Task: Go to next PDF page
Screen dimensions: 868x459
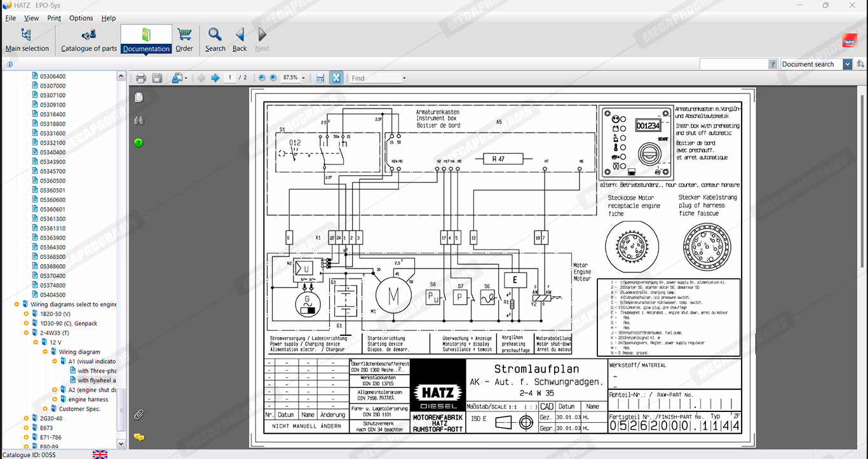Action: point(215,78)
